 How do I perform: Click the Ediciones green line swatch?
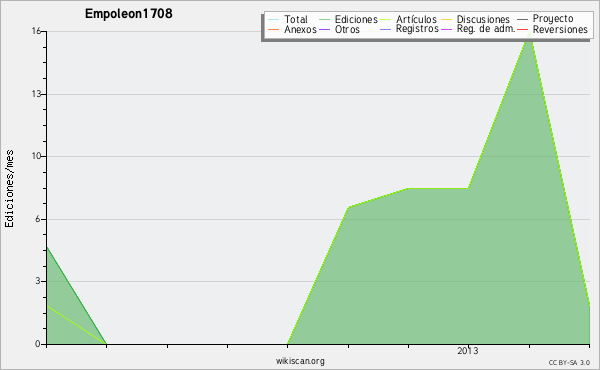pyautogui.click(x=324, y=20)
